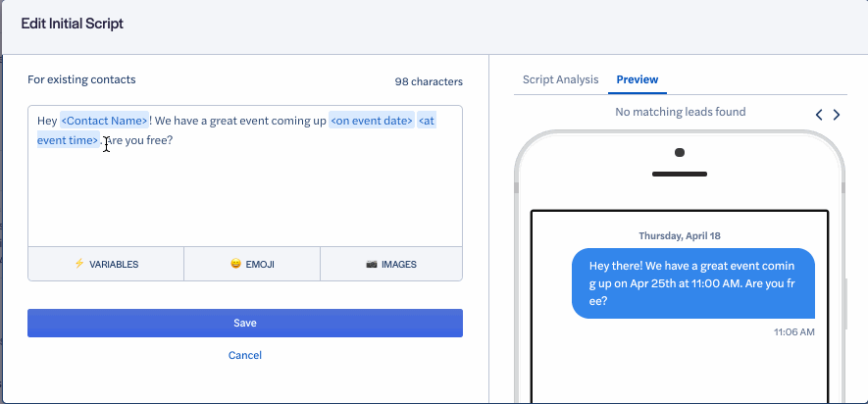Open the EMOJI picker
The width and height of the screenshot is (868, 404).
(x=252, y=264)
